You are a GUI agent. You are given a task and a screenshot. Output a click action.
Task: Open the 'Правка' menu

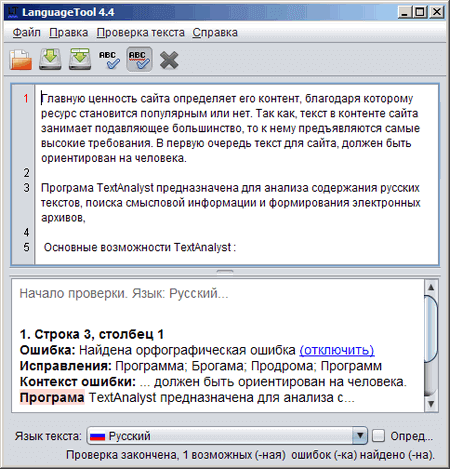click(69, 32)
